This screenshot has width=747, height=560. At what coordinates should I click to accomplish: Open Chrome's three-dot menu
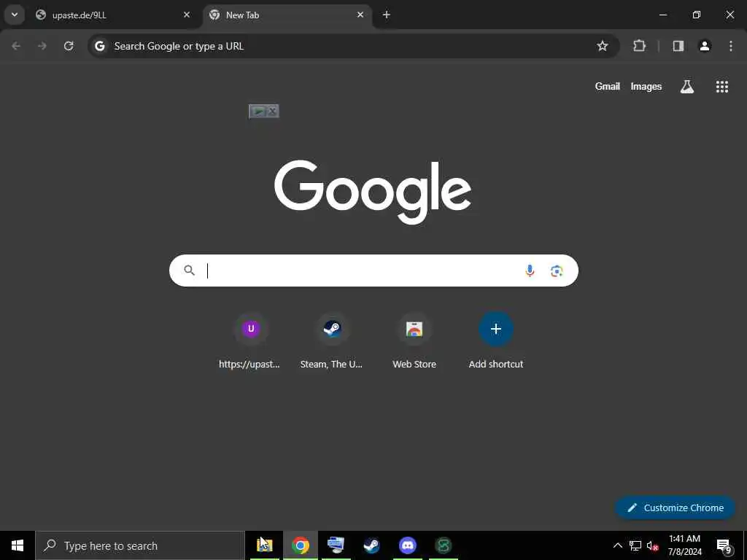pos(731,46)
